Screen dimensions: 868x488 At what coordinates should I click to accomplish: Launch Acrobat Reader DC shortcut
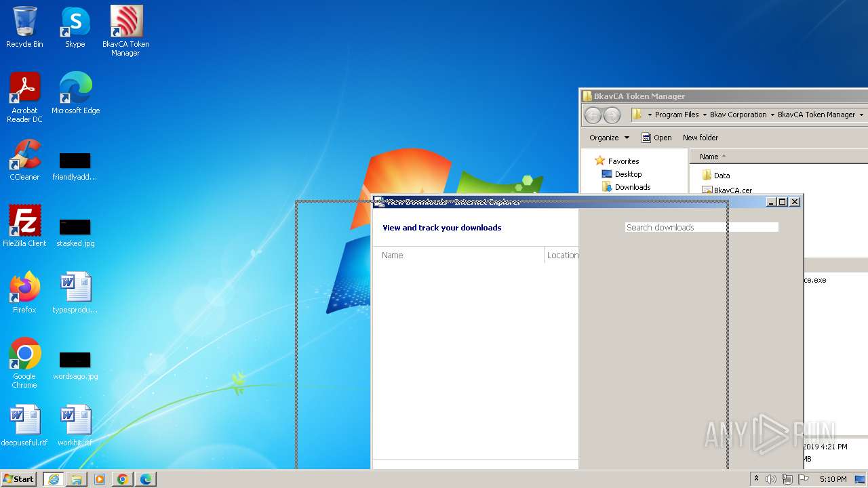coord(24,97)
